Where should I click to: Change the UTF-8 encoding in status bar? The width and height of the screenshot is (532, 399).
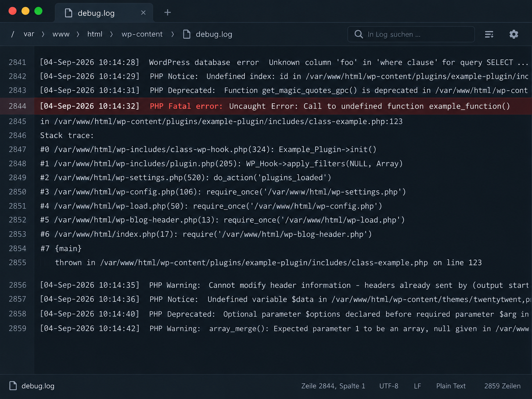(x=389, y=386)
